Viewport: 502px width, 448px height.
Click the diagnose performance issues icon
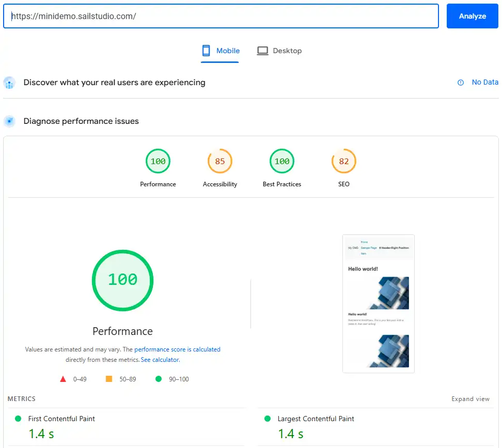click(9, 121)
